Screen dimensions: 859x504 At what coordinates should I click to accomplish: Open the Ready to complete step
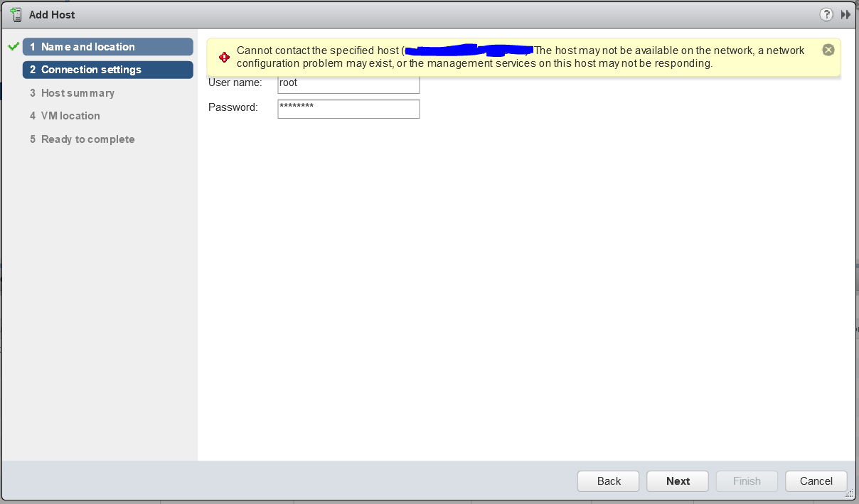tap(87, 139)
